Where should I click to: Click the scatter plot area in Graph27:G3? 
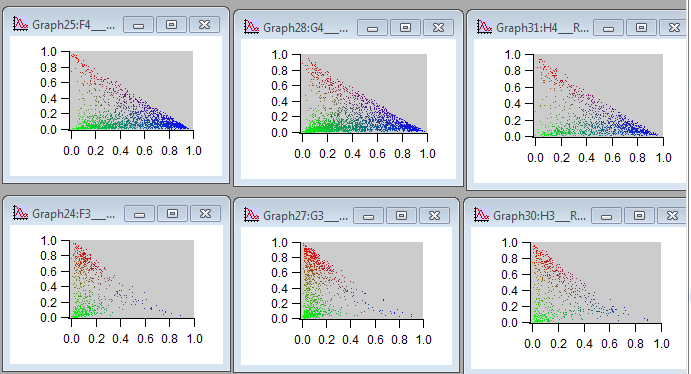pyautogui.click(x=362, y=280)
